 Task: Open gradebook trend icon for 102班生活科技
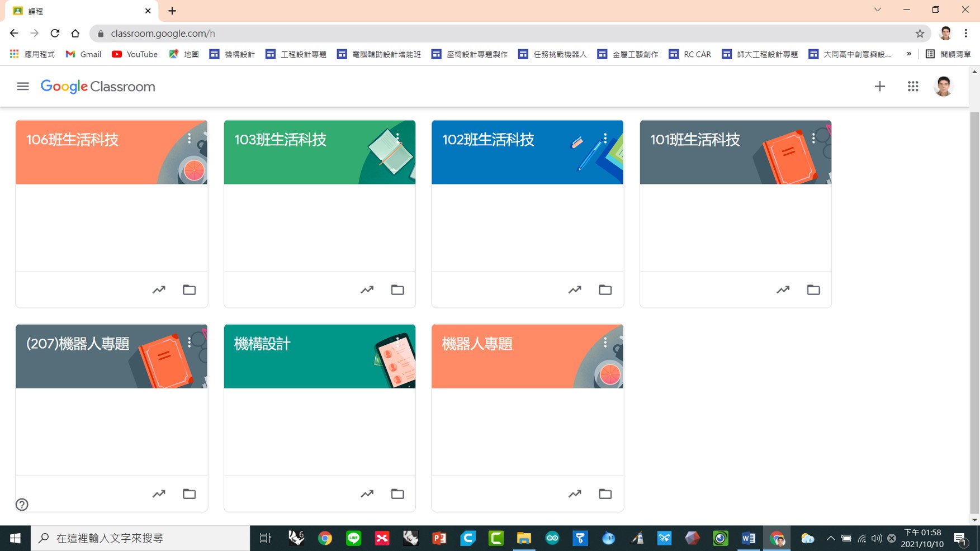click(x=575, y=289)
